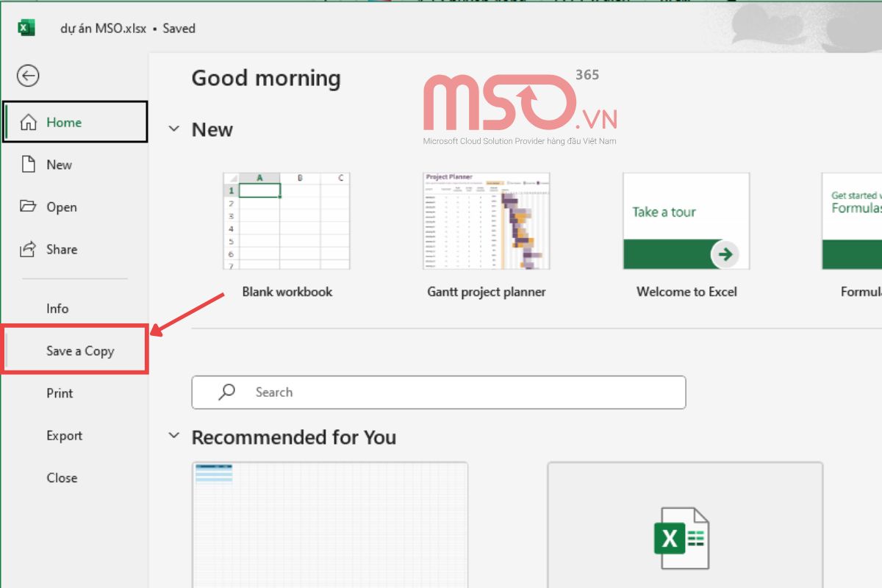Open the Print page
This screenshot has width=882, height=588.
pyautogui.click(x=75, y=393)
